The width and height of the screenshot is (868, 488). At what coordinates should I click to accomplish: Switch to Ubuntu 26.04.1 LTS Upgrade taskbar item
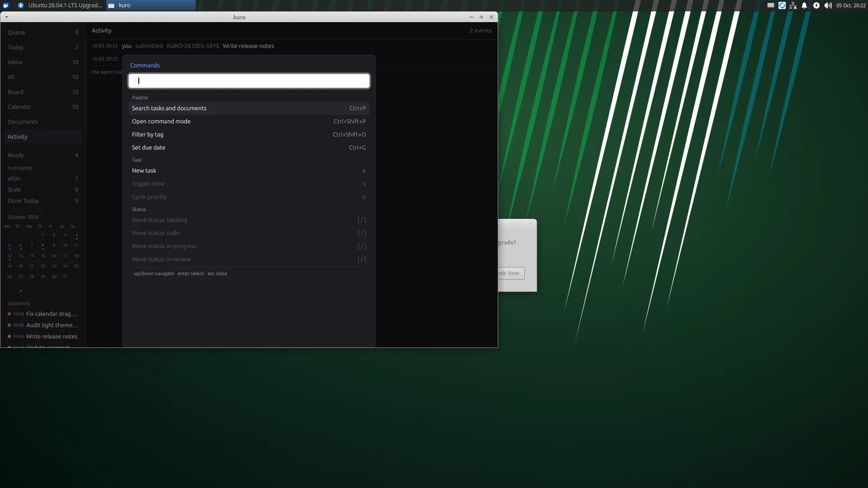coord(61,5)
